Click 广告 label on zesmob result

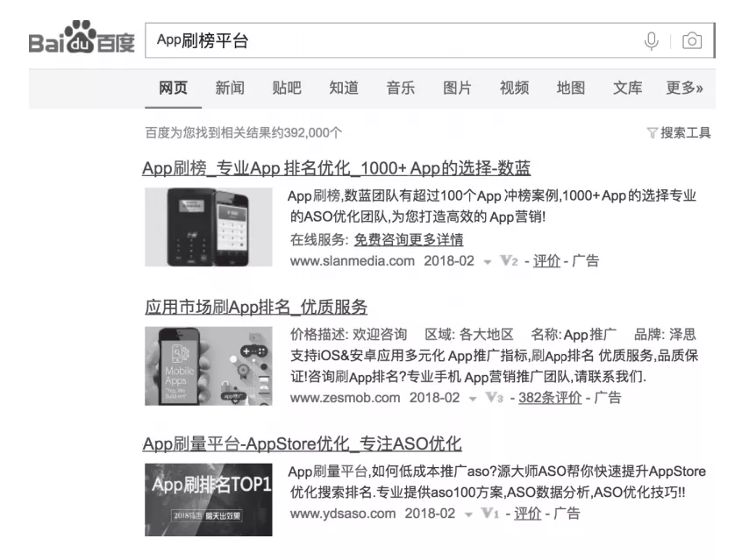608,398
